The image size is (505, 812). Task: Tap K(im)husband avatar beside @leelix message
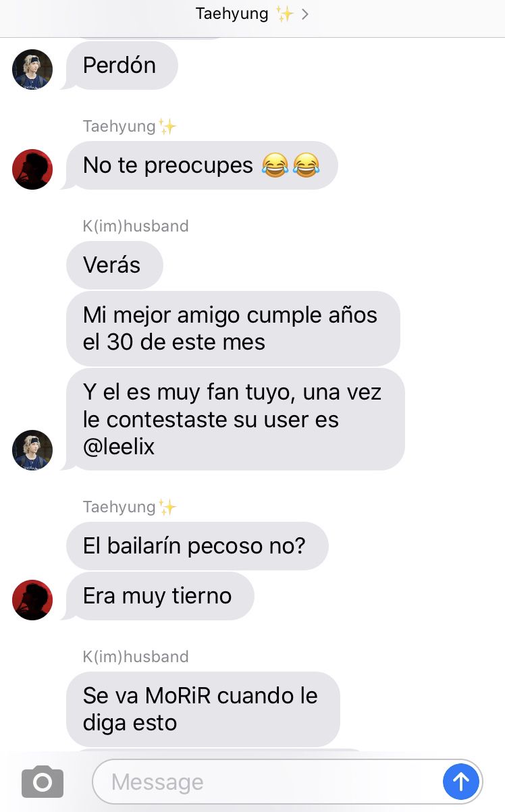[32, 450]
